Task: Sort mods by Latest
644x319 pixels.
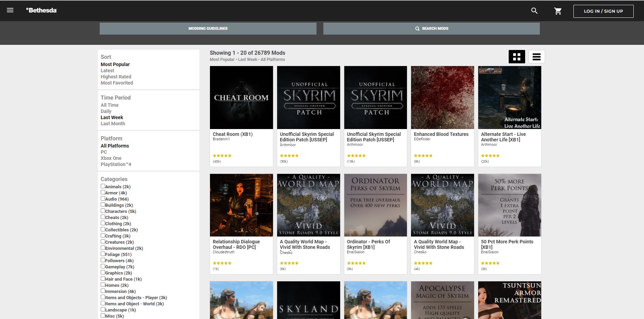Action: click(107, 71)
